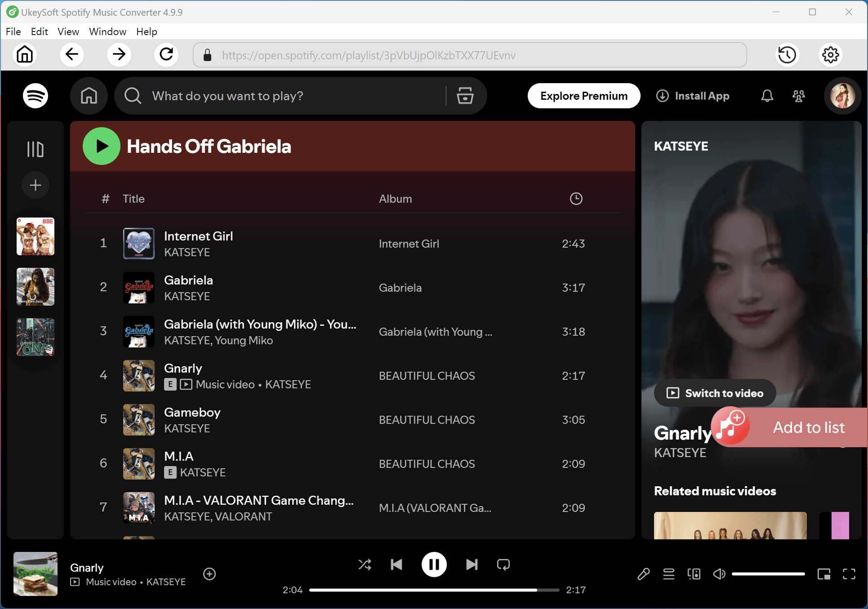Screen dimensions: 868x609
Task: Toggle repeat mode
Action: tap(503, 565)
